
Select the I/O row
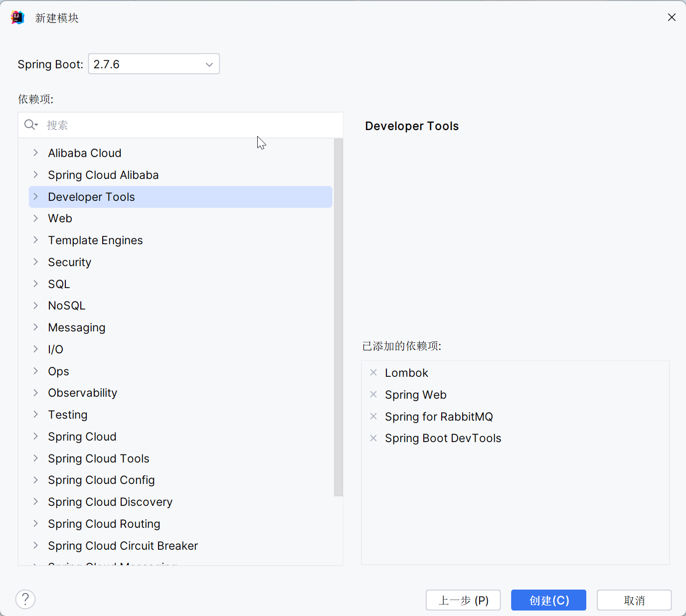coord(180,349)
